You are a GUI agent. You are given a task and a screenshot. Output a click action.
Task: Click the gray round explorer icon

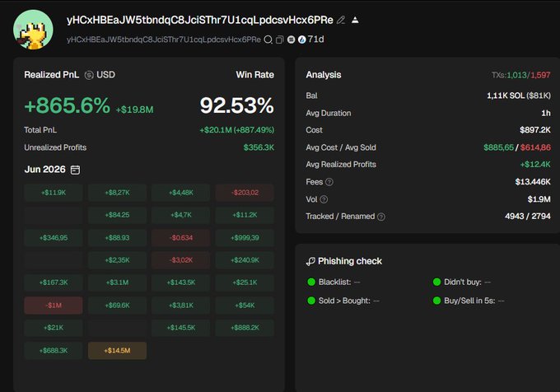(x=291, y=40)
